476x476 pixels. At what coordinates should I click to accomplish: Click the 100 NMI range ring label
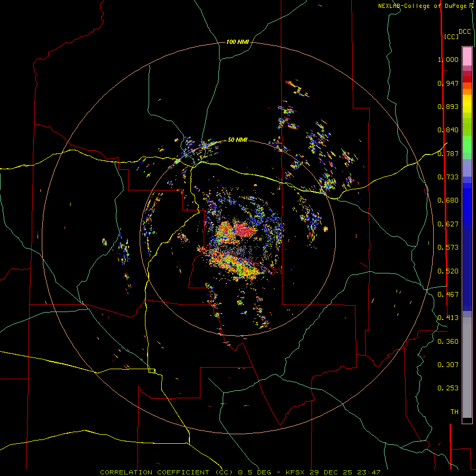click(237, 42)
